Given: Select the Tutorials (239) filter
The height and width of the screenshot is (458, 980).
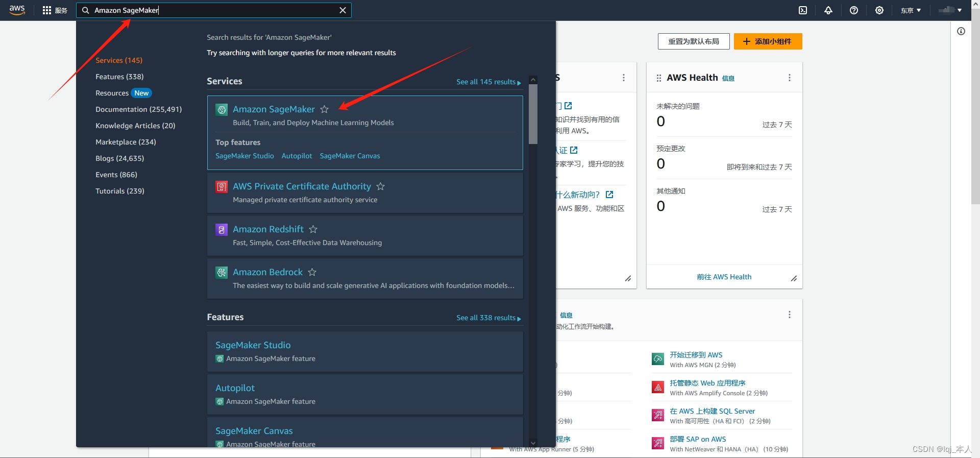Looking at the screenshot, I should [x=120, y=191].
